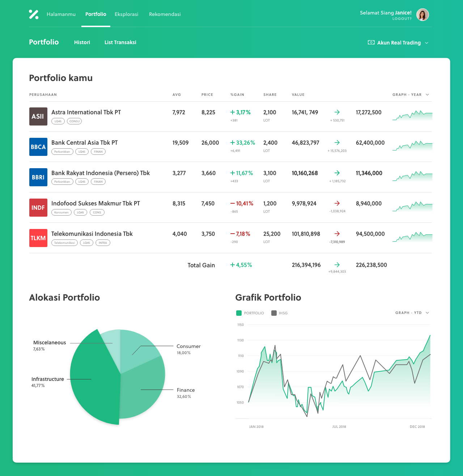Open Bank Rakyat Indonesia (Persero) Tbk link
463x476 pixels.
pos(101,173)
